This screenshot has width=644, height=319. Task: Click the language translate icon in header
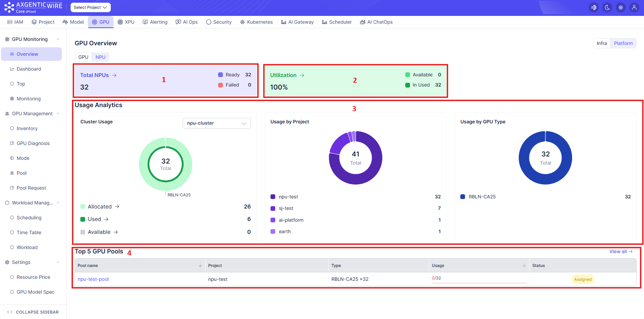[x=594, y=7]
